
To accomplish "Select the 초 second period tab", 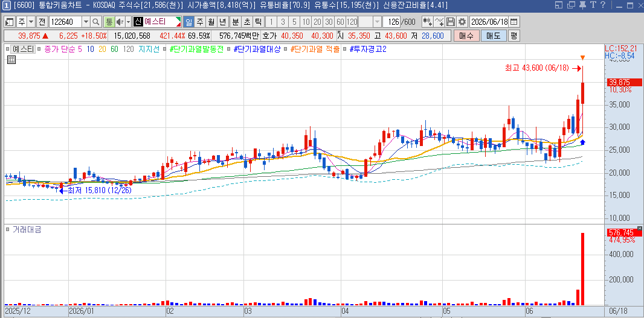I will [x=247, y=22].
